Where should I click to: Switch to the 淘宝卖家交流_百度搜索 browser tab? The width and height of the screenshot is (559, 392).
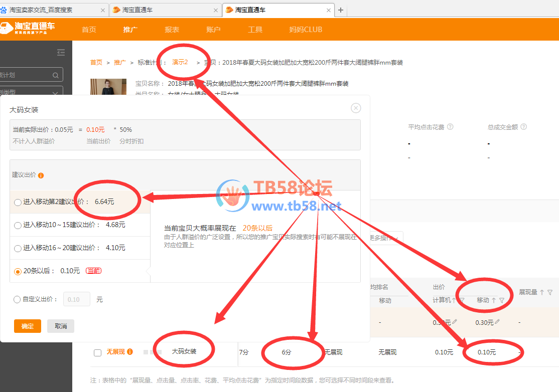pos(54,10)
